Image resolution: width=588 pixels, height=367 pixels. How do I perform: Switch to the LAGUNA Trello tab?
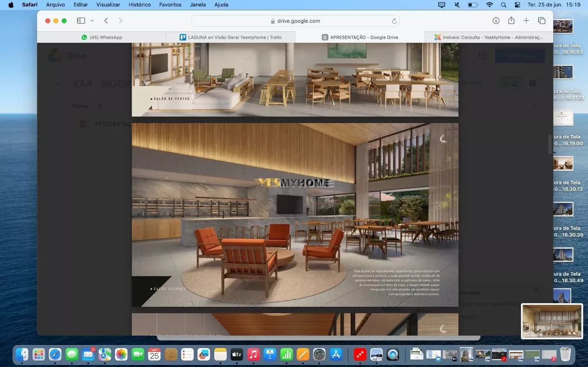(x=231, y=37)
